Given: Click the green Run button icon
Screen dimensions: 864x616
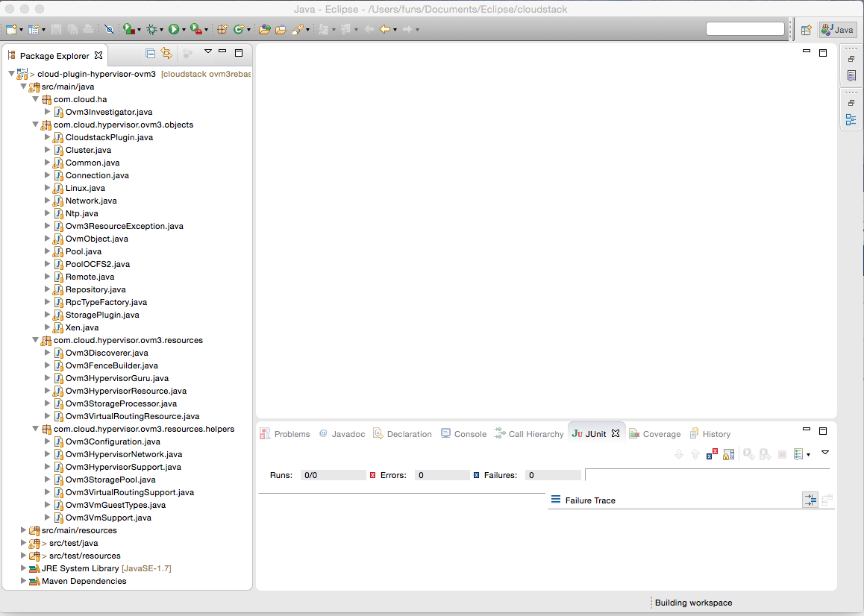Looking at the screenshot, I should [x=174, y=29].
